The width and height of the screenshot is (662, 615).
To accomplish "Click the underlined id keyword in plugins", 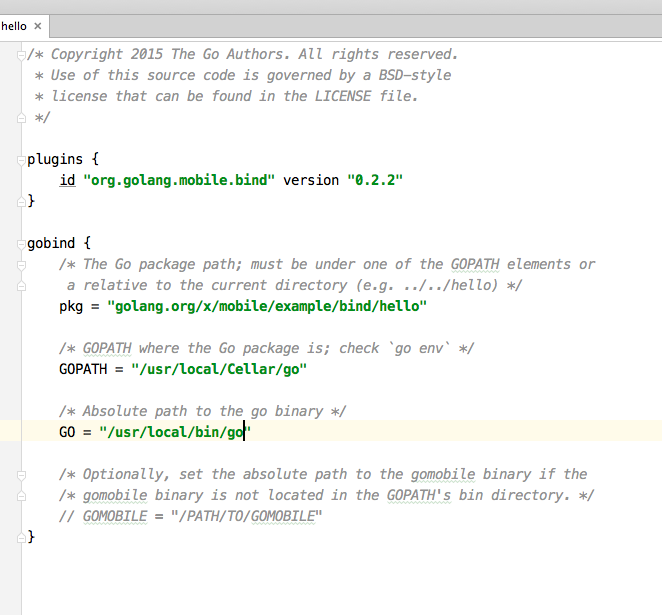I will [67, 180].
